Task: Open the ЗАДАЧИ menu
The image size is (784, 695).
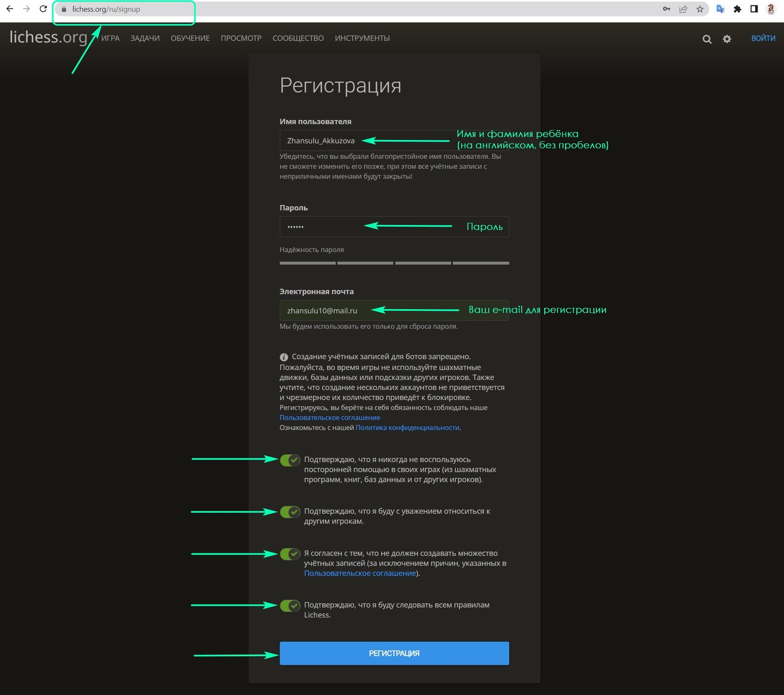Action: click(x=145, y=38)
